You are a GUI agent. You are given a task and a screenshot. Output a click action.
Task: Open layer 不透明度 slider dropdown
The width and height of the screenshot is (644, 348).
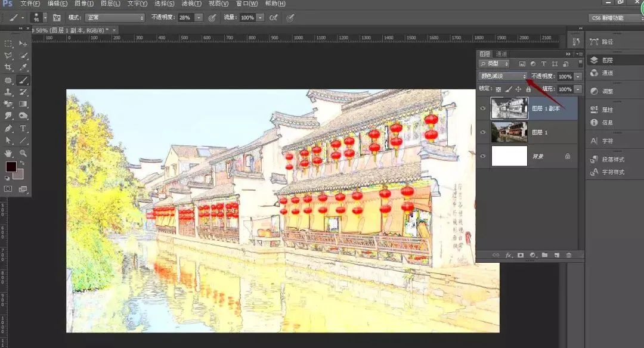coord(578,76)
